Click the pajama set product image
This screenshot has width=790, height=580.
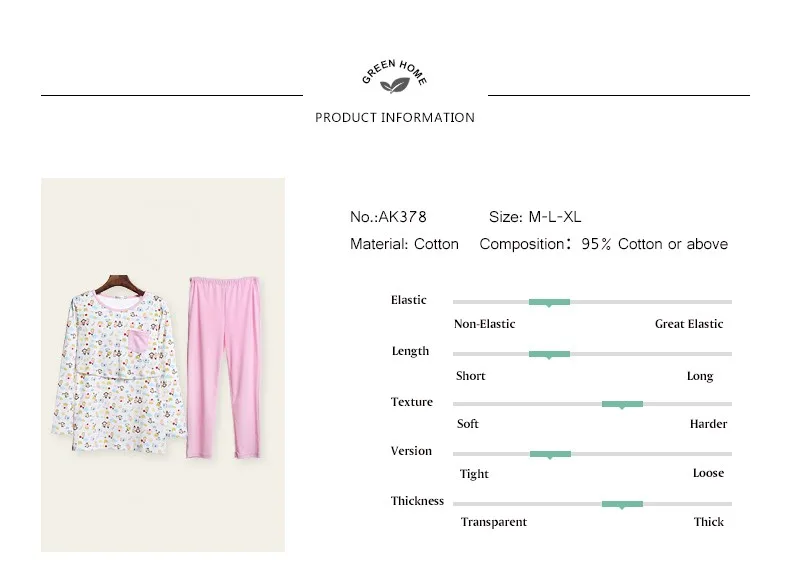pos(163,364)
